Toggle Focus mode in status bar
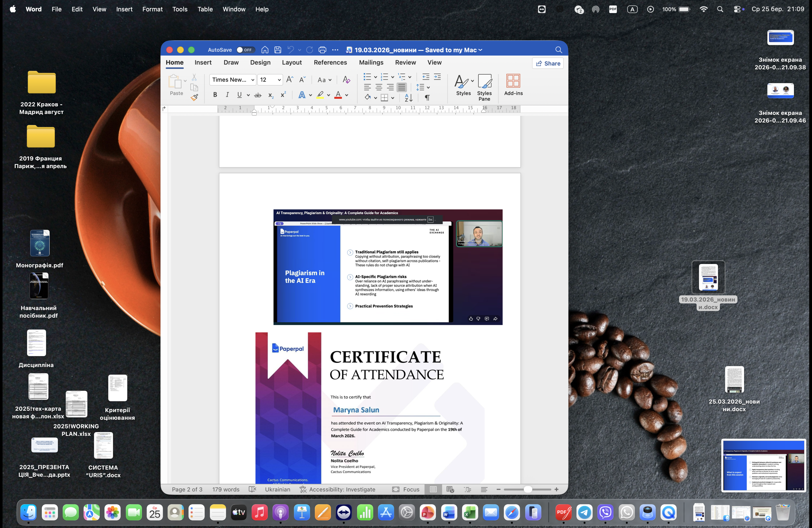Viewport: 812px width, 528px height. [x=406, y=489]
